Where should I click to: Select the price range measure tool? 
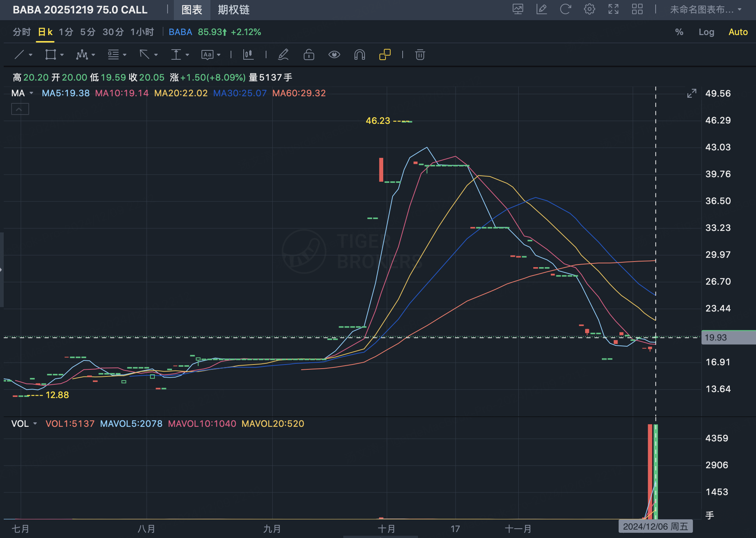click(176, 55)
